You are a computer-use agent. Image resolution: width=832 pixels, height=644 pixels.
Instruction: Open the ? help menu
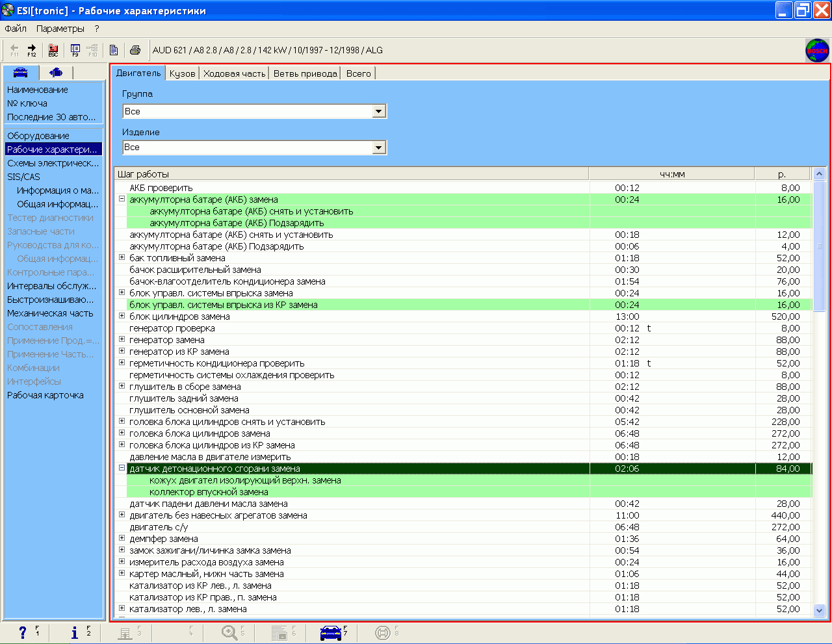[x=97, y=29]
